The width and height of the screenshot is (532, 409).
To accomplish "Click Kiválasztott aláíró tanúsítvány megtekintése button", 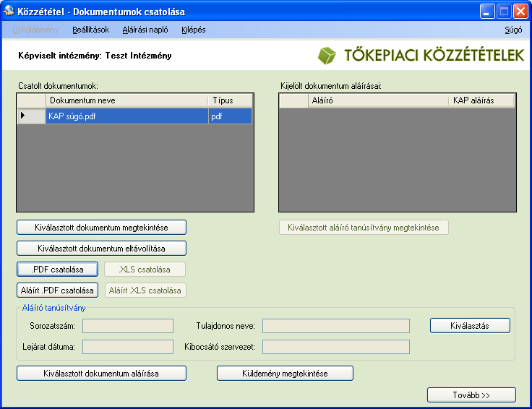I will [x=364, y=227].
